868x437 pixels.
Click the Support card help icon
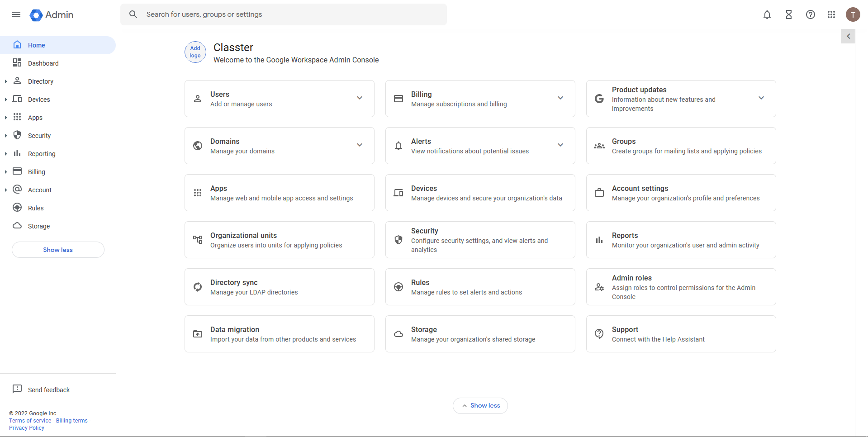point(599,334)
